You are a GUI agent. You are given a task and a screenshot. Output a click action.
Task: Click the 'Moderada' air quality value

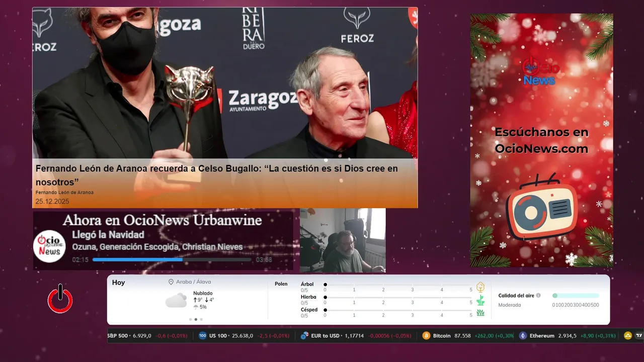point(510,305)
